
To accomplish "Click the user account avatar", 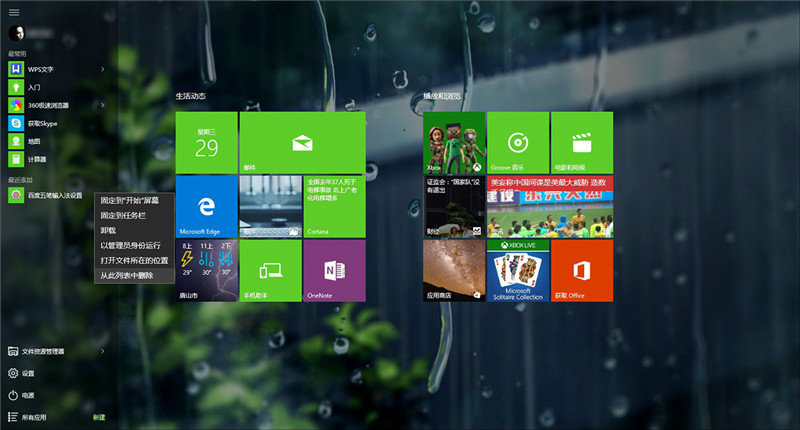I will 16,33.
